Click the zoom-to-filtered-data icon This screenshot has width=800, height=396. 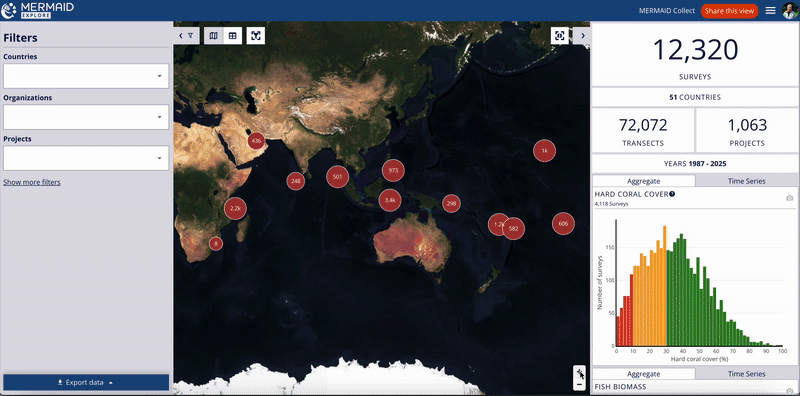(256, 36)
